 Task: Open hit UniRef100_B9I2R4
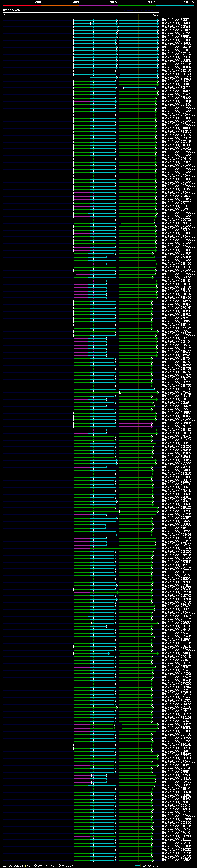[177, 33]
